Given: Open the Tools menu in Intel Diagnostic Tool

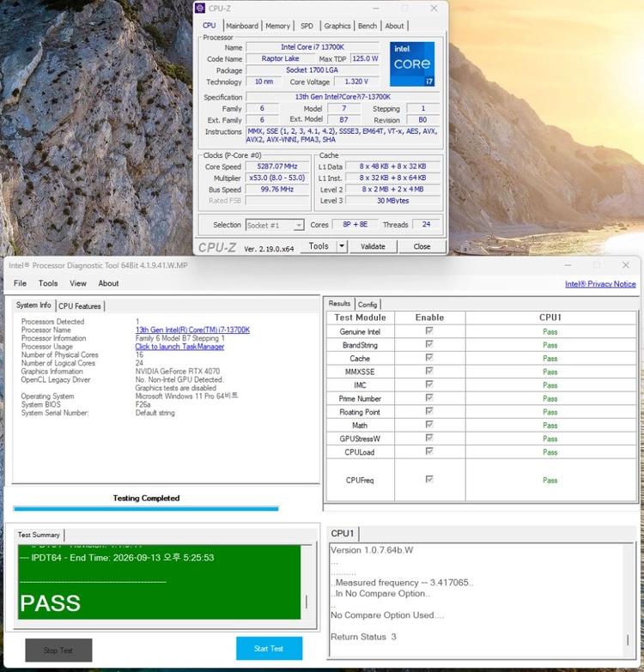Looking at the screenshot, I should 48,283.
